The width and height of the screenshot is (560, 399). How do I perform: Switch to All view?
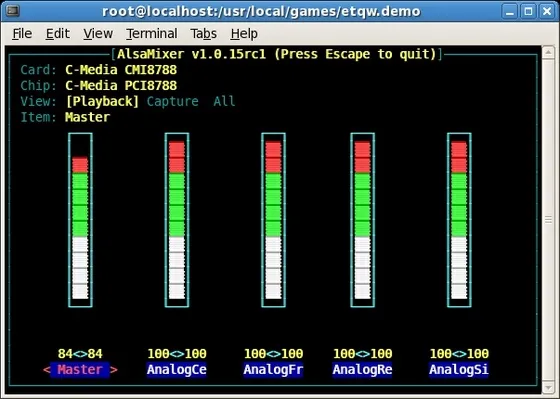pos(224,101)
